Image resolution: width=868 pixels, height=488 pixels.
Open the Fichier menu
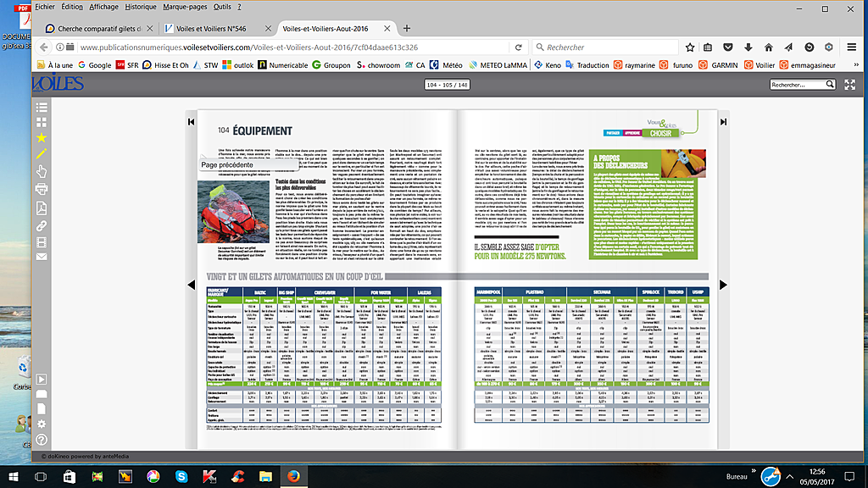[x=45, y=7]
